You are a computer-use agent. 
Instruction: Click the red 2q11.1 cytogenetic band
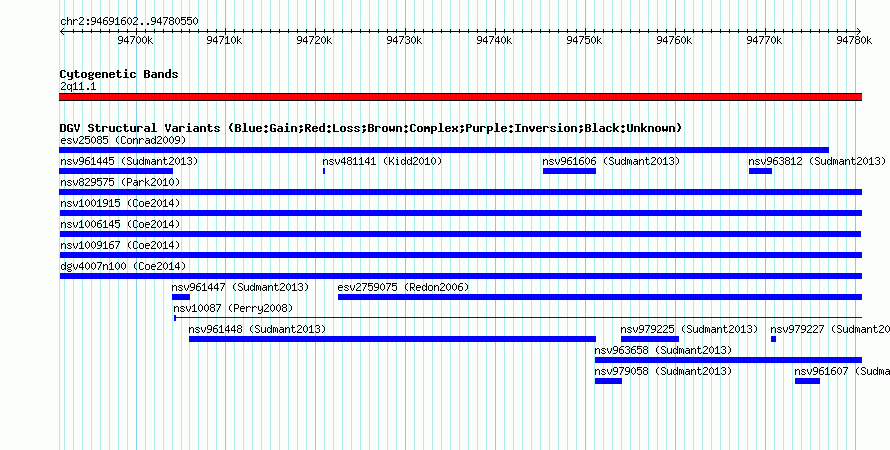pyautogui.click(x=460, y=97)
